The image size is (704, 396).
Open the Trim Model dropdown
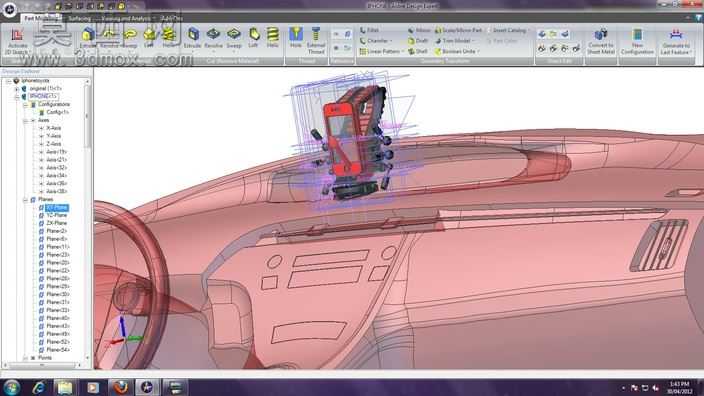[x=473, y=41]
